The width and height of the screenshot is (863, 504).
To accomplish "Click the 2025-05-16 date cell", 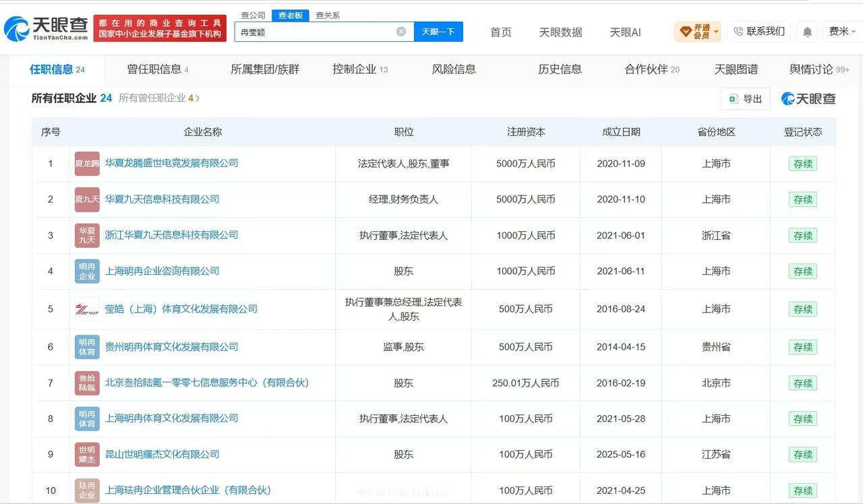I will 621,455.
